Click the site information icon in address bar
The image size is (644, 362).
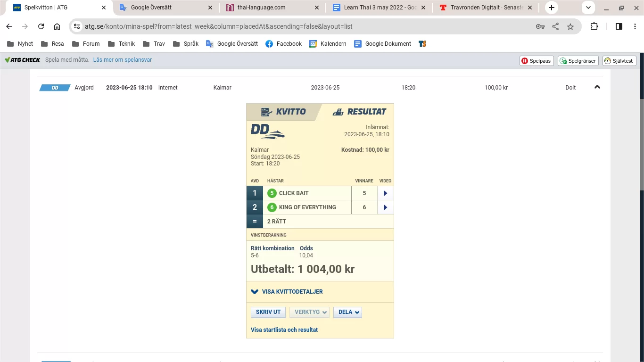click(77, 26)
